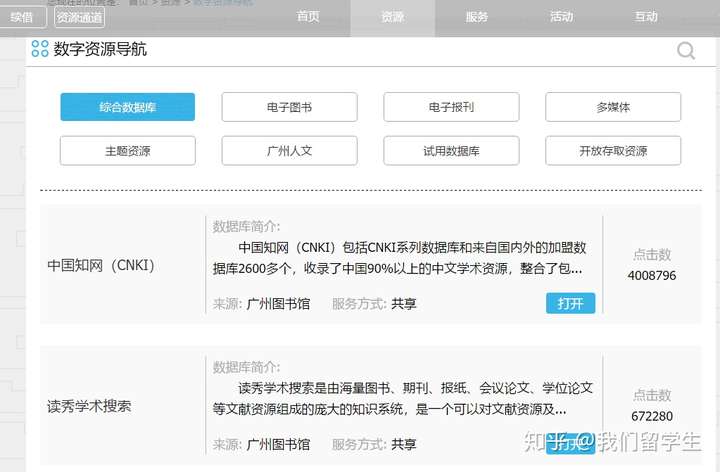Click the CNKI database description text
The image size is (720, 472).
(399, 258)
